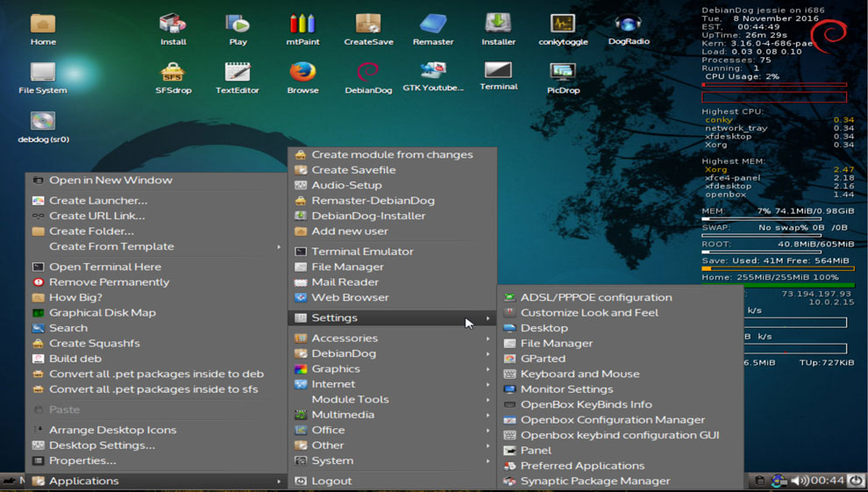Expand the Settings submenu

[x=393, y=317]
